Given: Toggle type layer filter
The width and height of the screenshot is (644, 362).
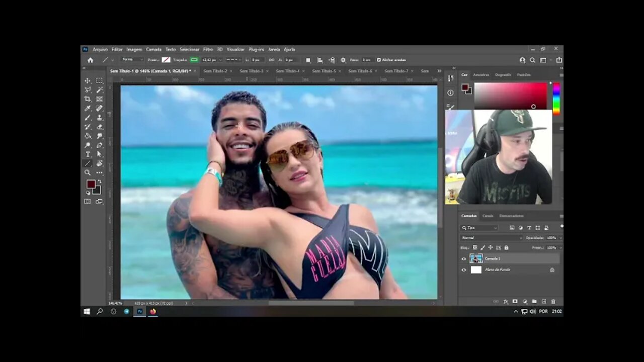Looking at the screenshot, I should point(529,228).
